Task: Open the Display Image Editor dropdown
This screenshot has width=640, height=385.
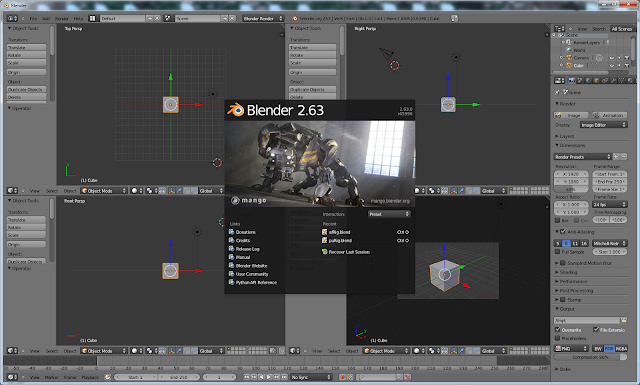Action: click(x=604, y=125)
